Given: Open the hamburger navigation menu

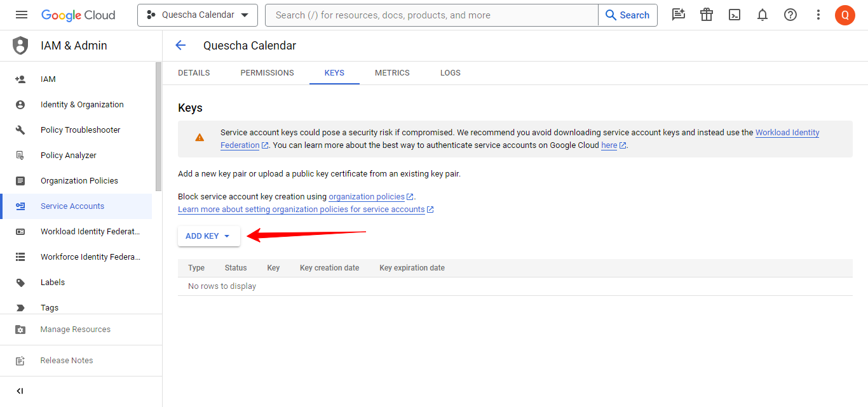Looking at the screenshot, I should [x=22, y=15].
